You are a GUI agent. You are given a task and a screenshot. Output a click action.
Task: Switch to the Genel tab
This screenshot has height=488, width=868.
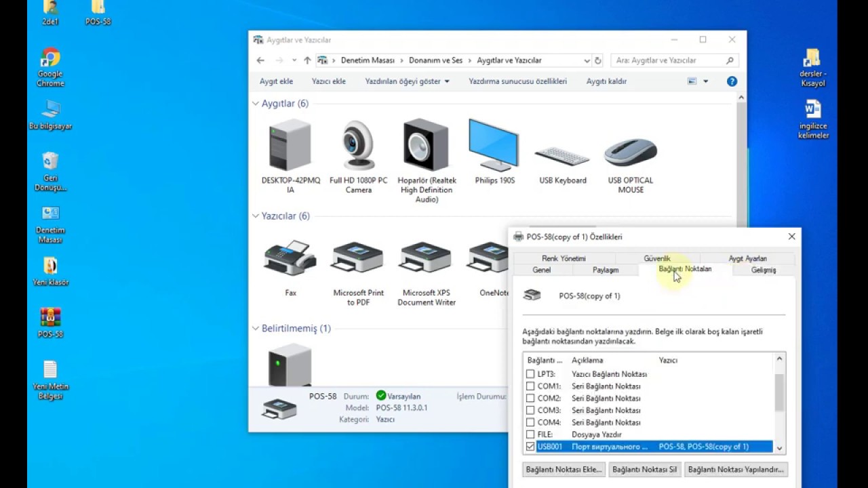pyautogui.click(x=542, y=270)
